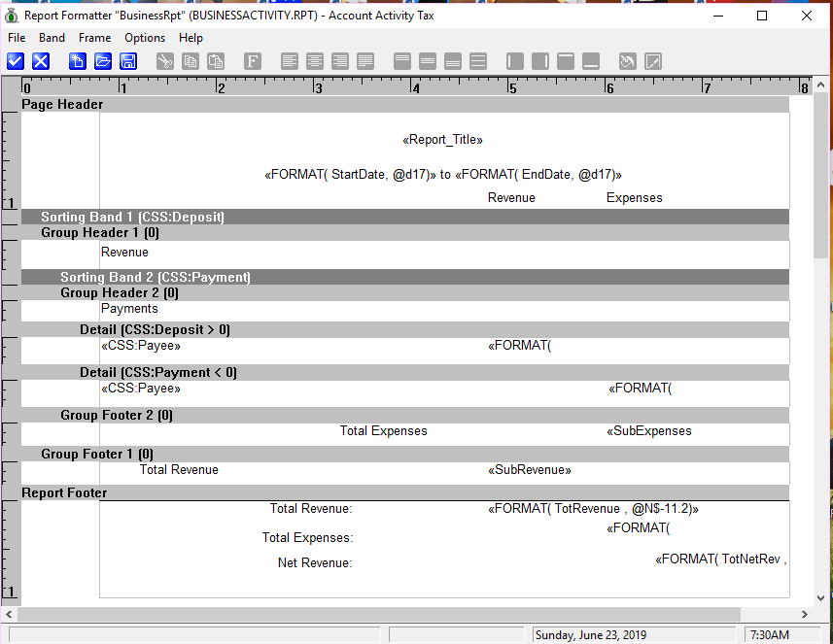Save report using the floppy disk icon
The width and height of the screenshot is (833, 644).
128,61
